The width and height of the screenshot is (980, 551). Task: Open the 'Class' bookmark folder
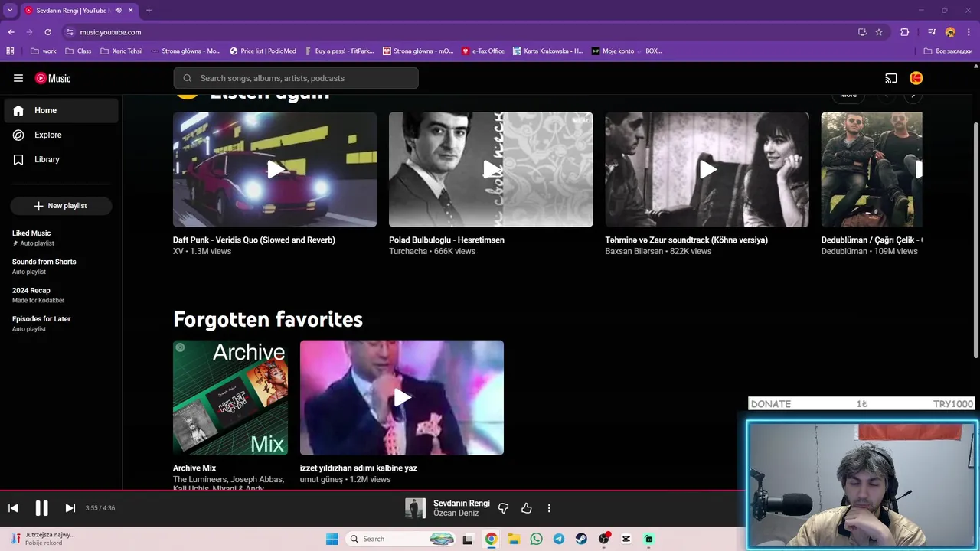(x=78, y=51)
